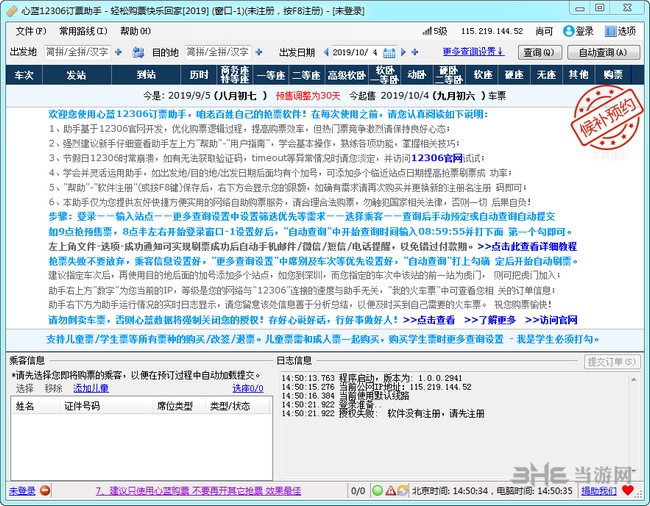Viewport: 650px width, 506px height.
Task: Swap departure and destination stations
Action: (x=138, y=52)
